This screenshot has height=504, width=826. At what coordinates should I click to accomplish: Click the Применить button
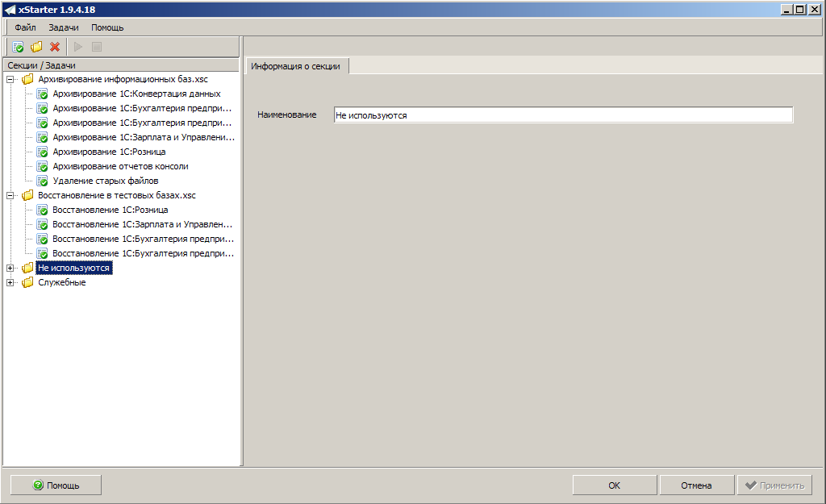point(774,485)
